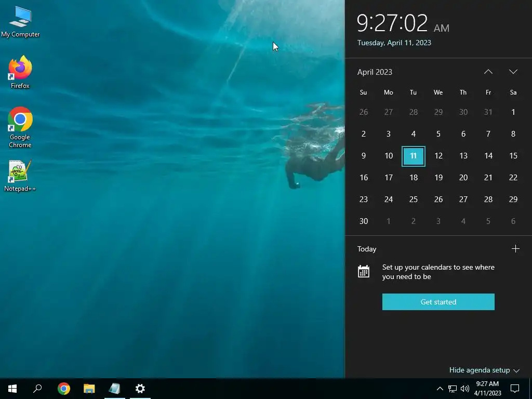
Task: Open File Explorer from the taskbar
Action: tap(89, 389)
